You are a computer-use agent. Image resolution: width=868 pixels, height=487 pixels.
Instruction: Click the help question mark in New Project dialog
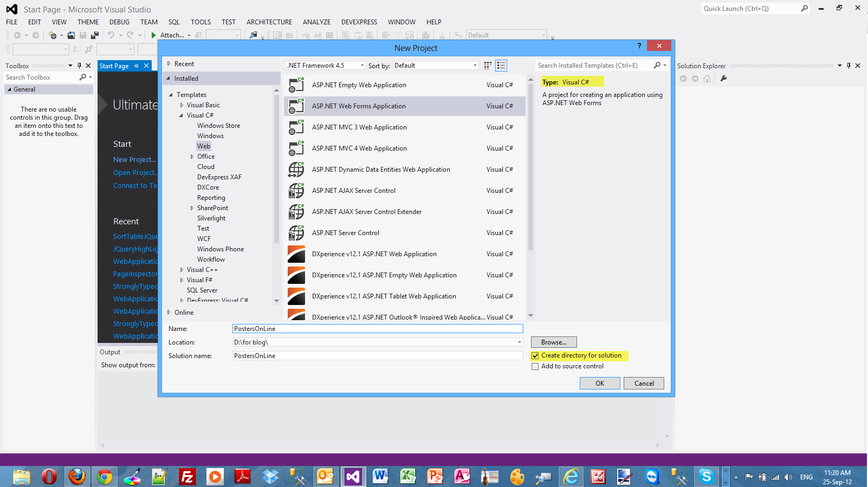pyautogui.click(x=639, y=46)
